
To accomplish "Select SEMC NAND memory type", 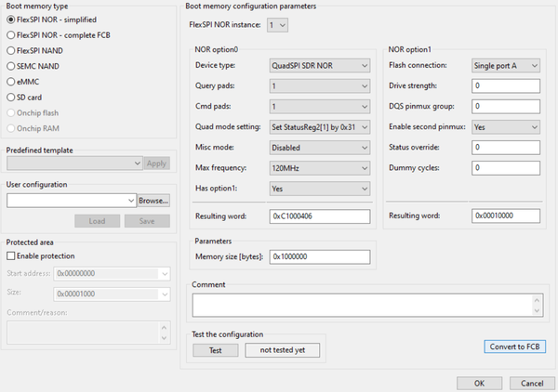I will [10, 66].
